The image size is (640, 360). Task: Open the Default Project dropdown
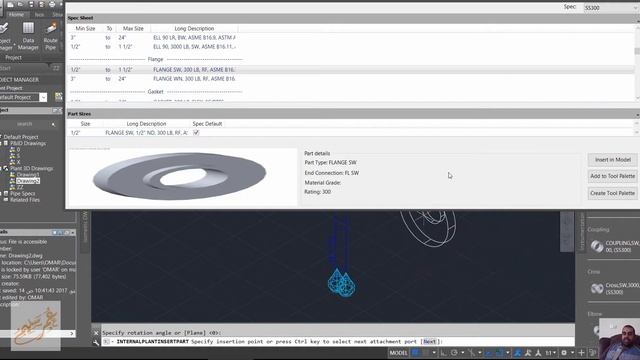click(x=43, y=97)
